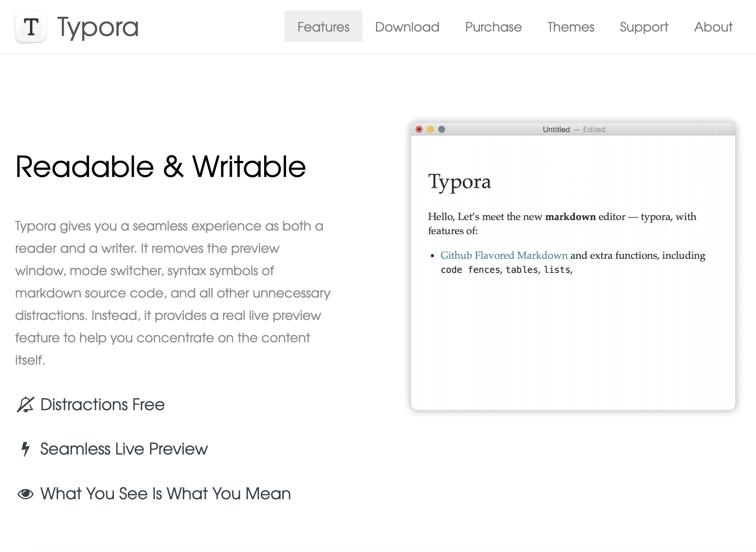Click the paragraph starting Typora gives you
The height and width of the screenshot is (552, 756).
[173, 293]
